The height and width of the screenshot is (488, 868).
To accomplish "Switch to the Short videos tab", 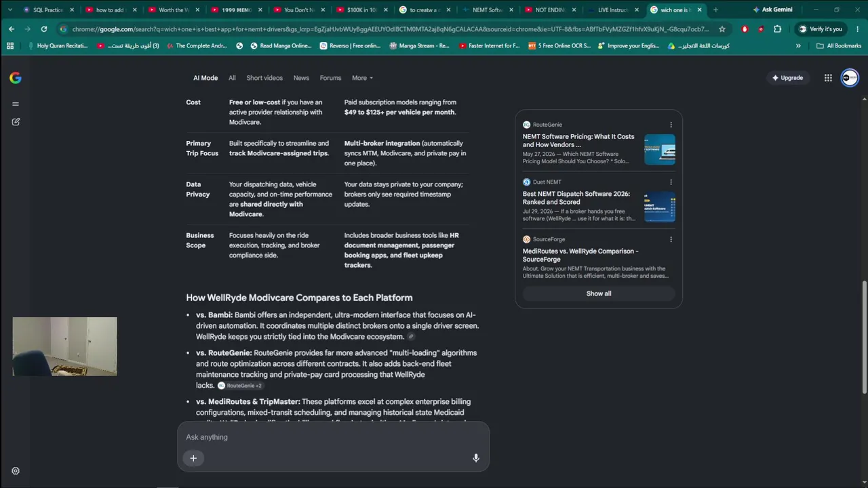I will (x=264, y=78).
